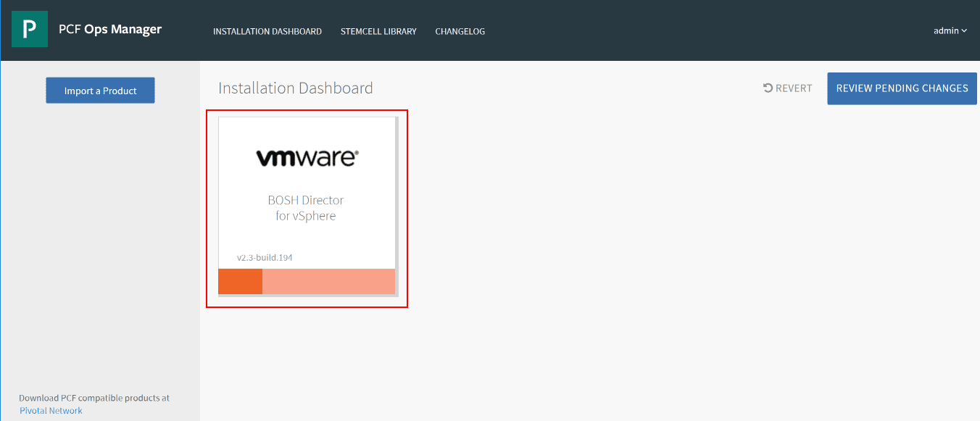Open the Stemcell Library page
This screenshot has height=421, width=980.
(x=378, y=31)
